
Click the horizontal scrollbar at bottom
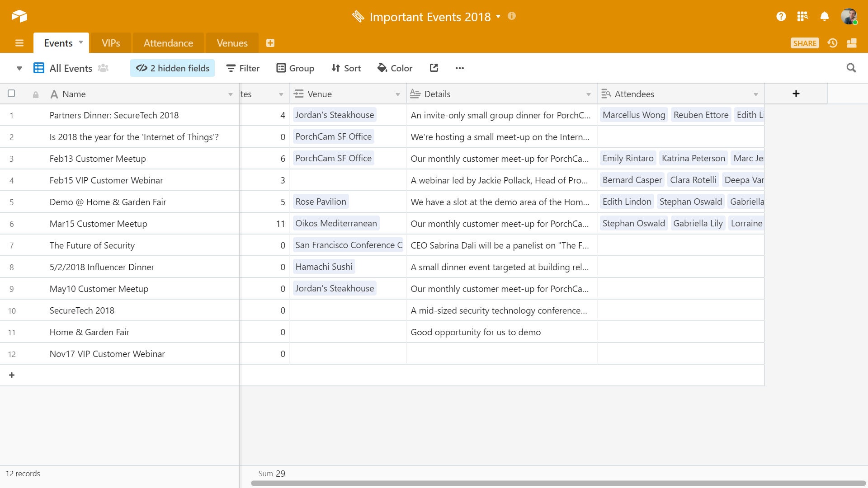pos(558,483)
